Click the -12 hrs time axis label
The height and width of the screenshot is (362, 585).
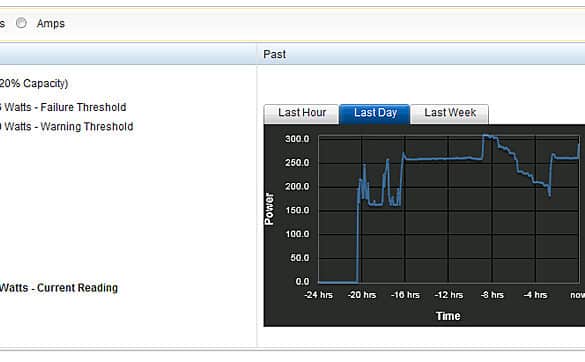point(448,295)
